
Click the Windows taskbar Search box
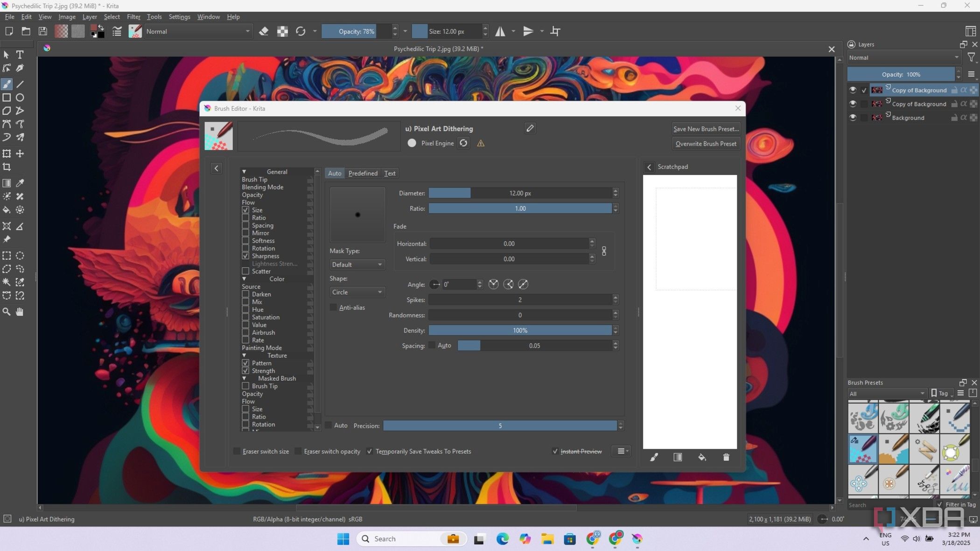tap(401, 538)
